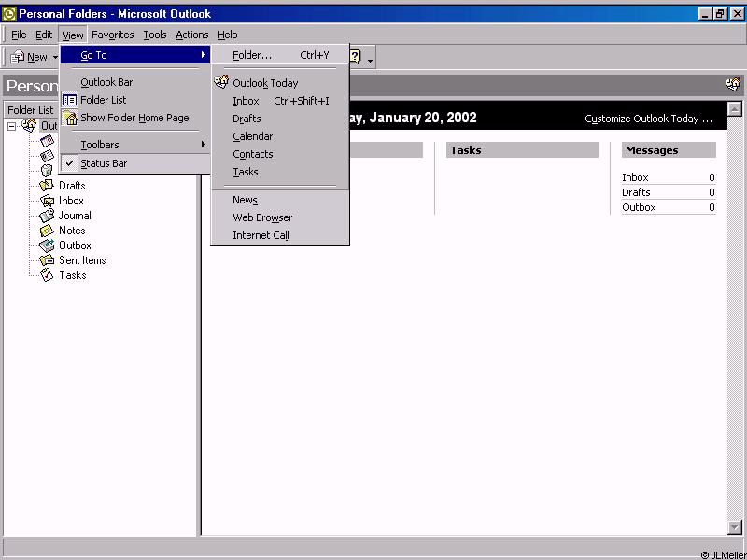
Task: Select the Notes folder label in Folder List
Action: point(72,231)
